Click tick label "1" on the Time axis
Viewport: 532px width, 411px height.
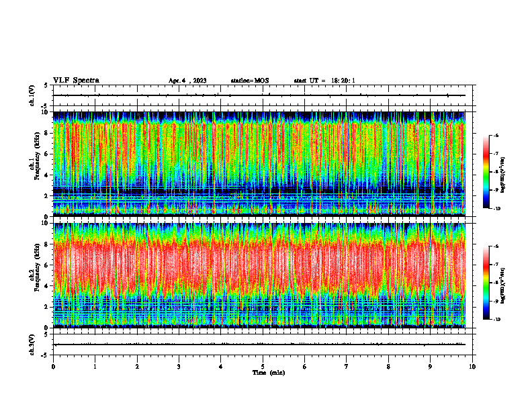click(x=95, y=367)
